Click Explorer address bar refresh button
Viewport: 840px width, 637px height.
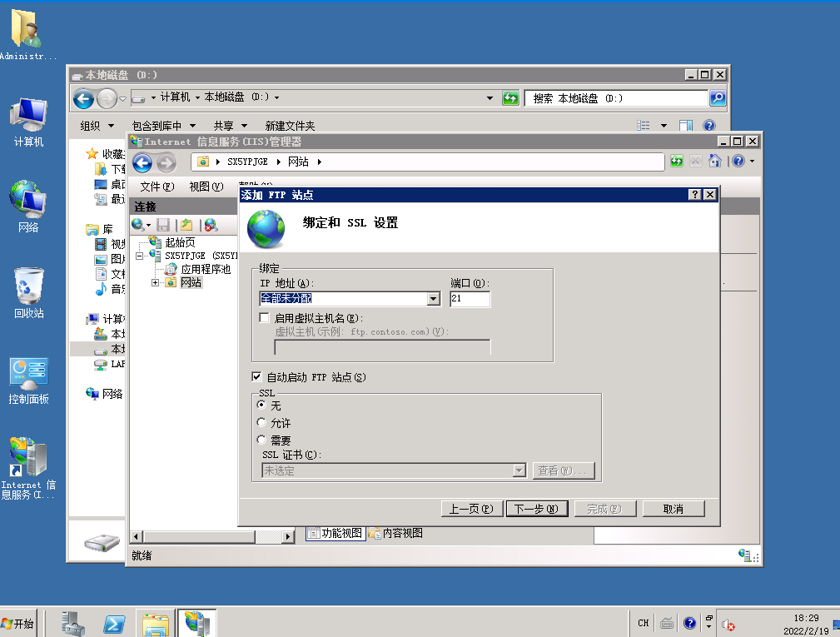coord(510,98)
